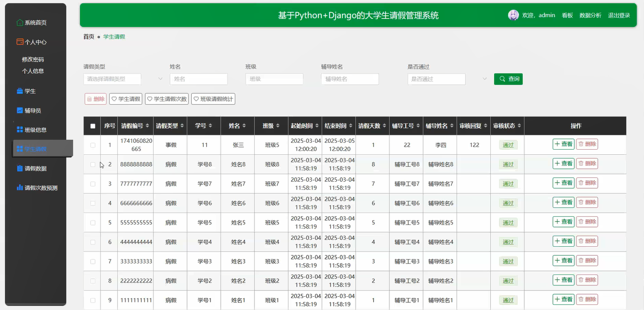
Task: Sort by 班级 column arrows
Action: point(278,126)
